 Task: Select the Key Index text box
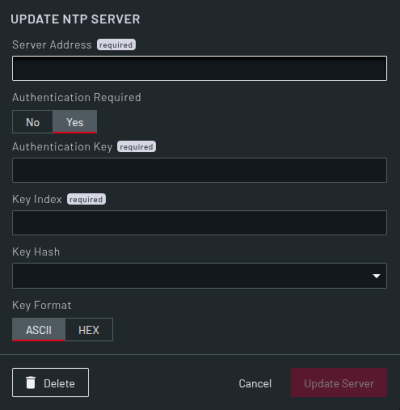pyautogui.click(x=199, y=223)
